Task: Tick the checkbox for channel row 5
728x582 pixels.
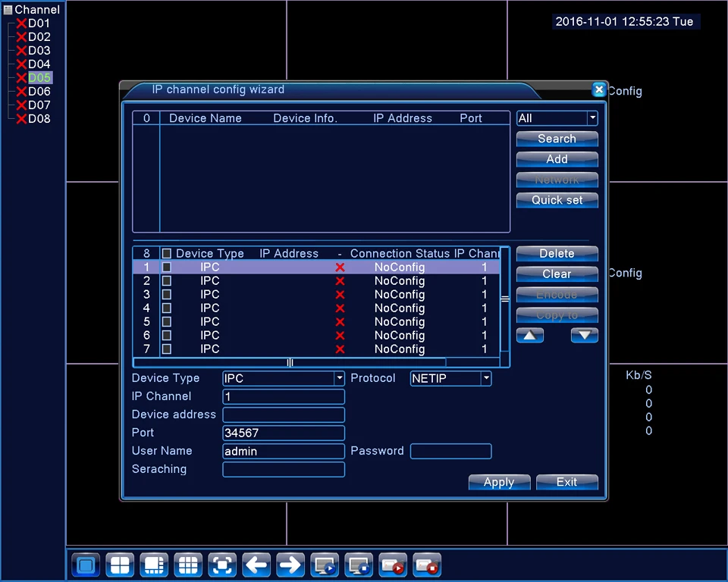Action: [166, 321]
